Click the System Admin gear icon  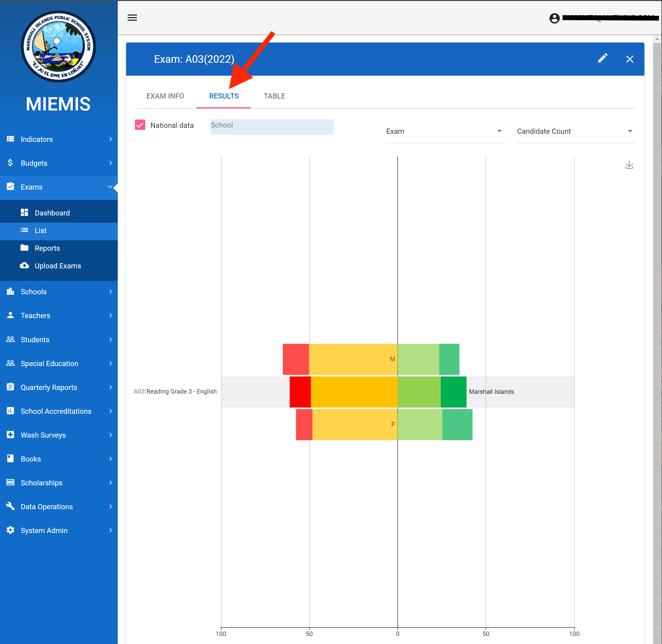[x=10, y=530]
